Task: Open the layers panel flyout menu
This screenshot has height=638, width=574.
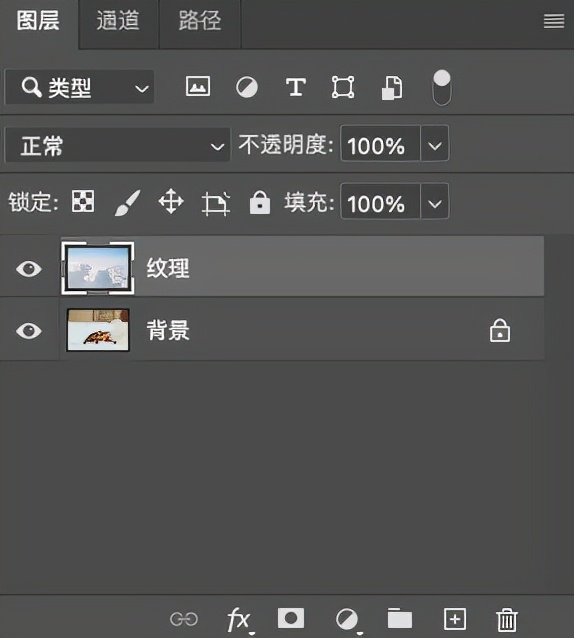Action: click(554, 21)
